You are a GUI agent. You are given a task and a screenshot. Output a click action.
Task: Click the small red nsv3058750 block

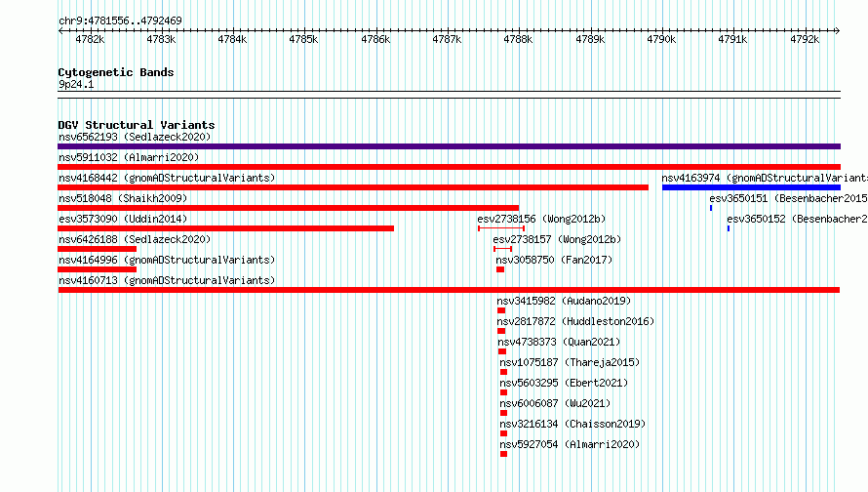coord(500,269)
